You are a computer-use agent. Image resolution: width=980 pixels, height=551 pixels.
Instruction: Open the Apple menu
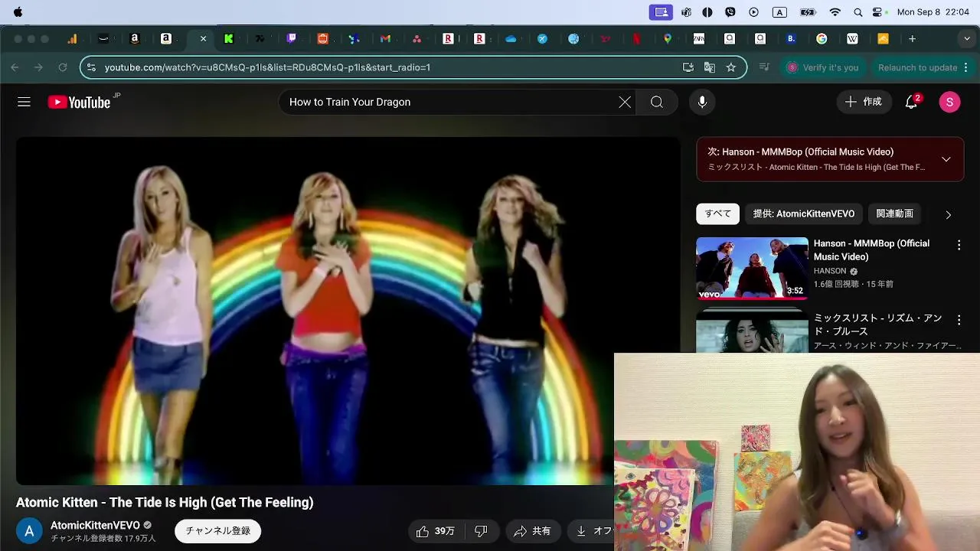pos(18,12)
